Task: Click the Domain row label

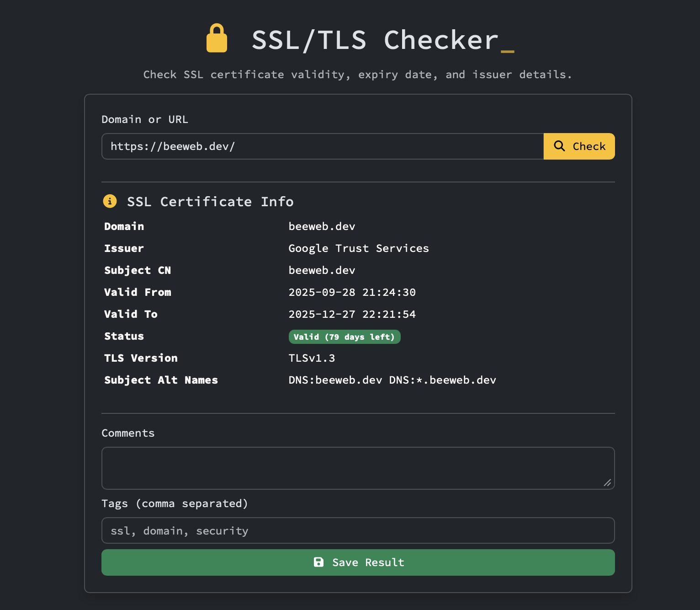Action: pyautogui.click(x=124, y=226)
